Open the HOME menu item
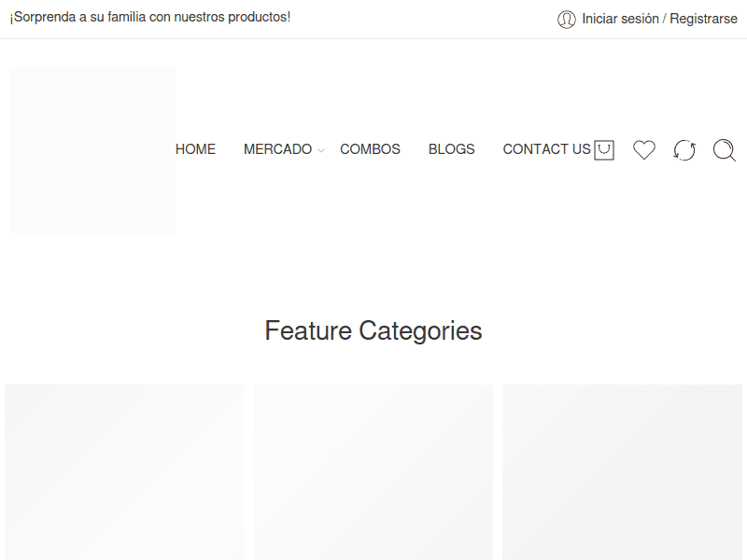747x560 pixels. (x=195, y=149)
